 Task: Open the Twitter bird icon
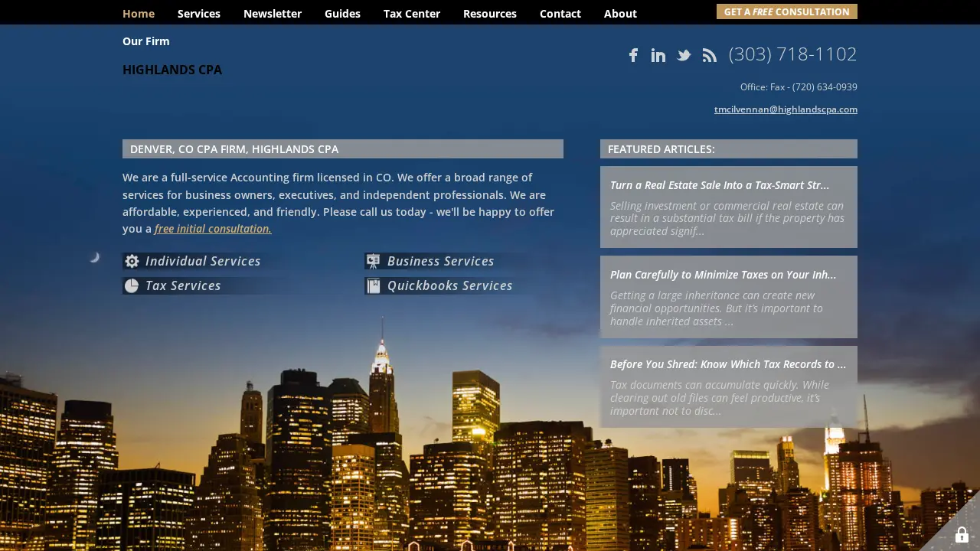tap(684, 55)
